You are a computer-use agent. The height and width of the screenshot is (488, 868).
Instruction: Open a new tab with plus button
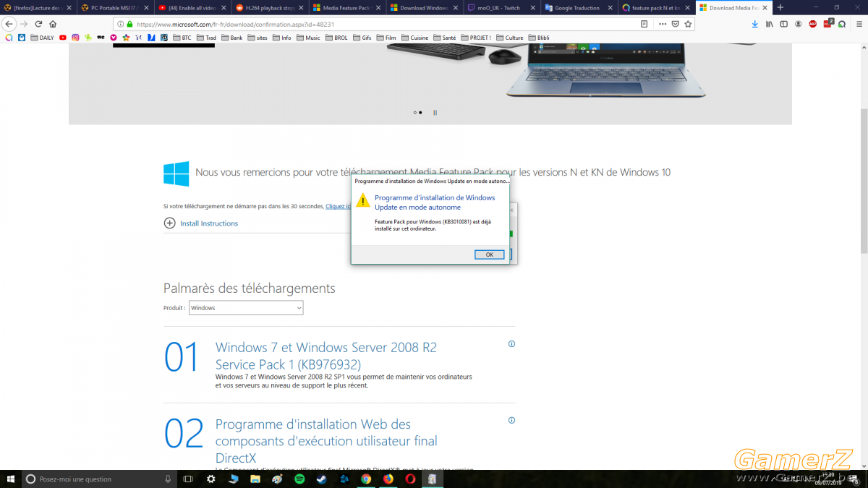point(780,7)
